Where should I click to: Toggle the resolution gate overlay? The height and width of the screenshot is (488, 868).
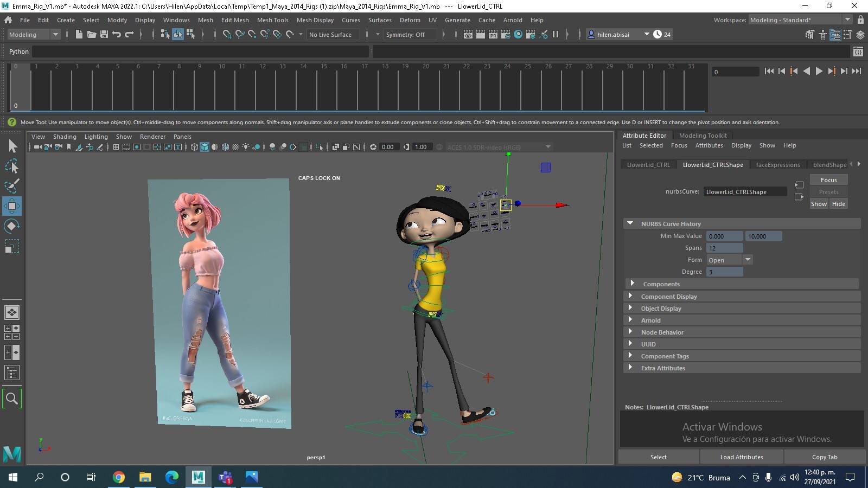(x=136, y=147)
